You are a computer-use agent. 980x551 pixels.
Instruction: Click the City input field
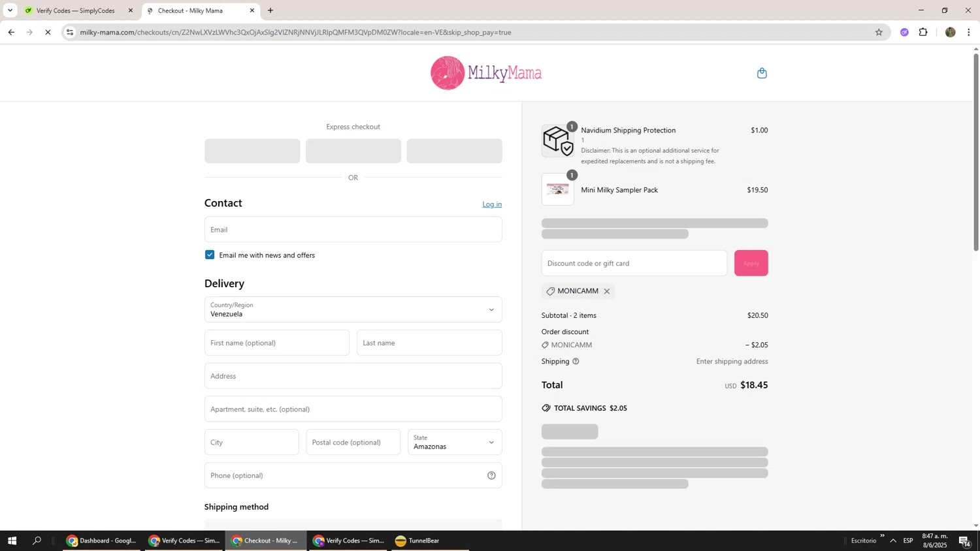pos(252,442)
